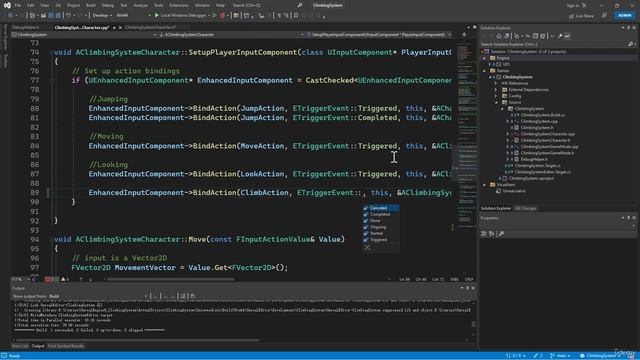Click Sign in link
The height and width of the screenshot is (360, 640).
[x=573, y=5]
